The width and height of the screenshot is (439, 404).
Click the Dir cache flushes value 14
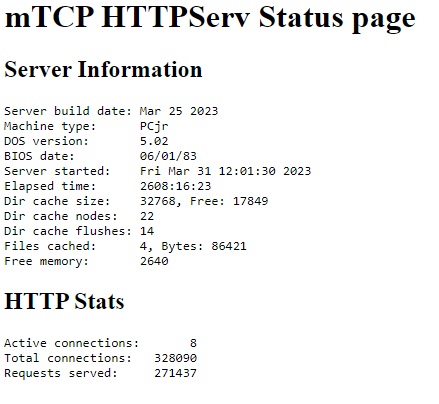click(147, 231)
